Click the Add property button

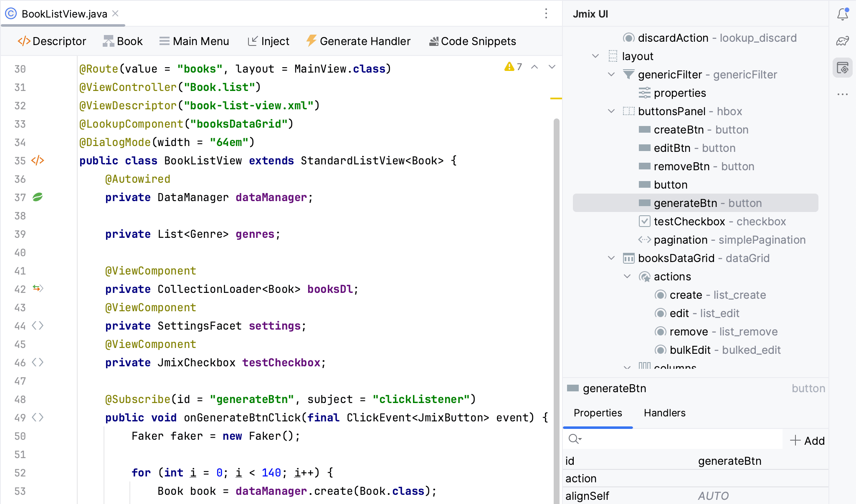(808, 441)
